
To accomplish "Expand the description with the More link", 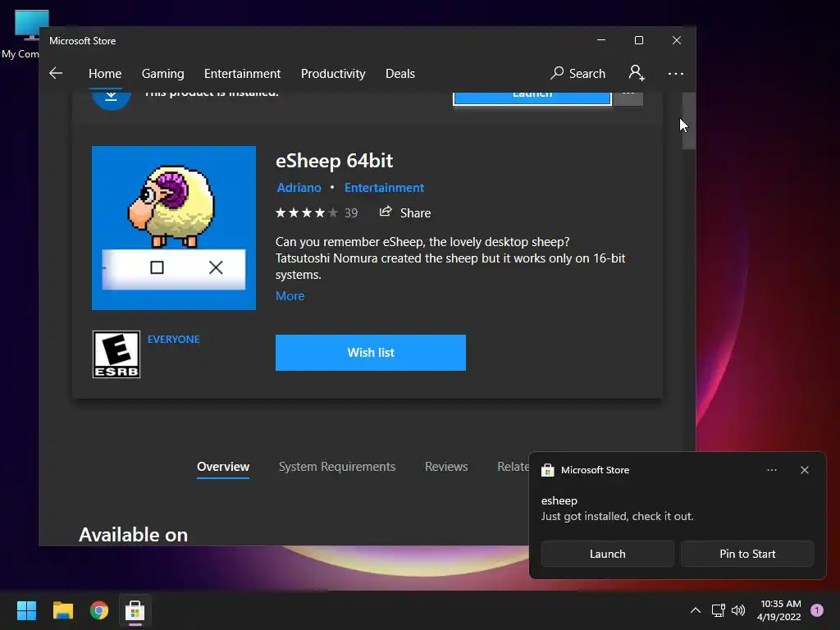I will (x=290, y=295).
